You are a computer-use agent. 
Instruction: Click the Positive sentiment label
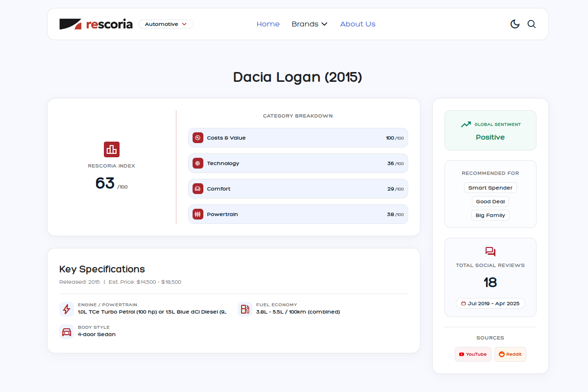[490, 137]
